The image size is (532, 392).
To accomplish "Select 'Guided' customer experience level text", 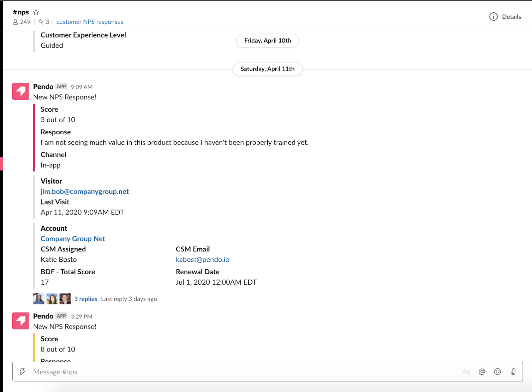I will [52, 45].
